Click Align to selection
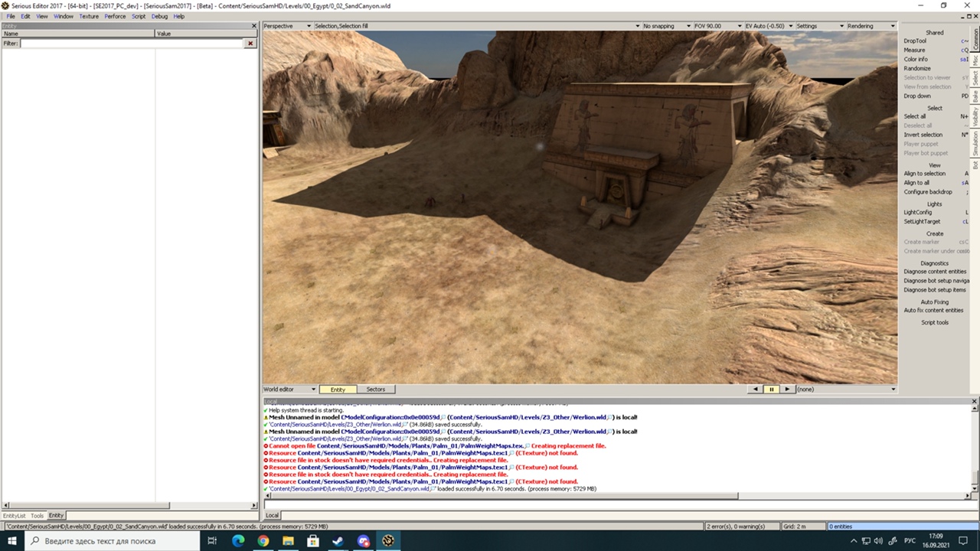 pyautogui.click(x=925, y=174)
